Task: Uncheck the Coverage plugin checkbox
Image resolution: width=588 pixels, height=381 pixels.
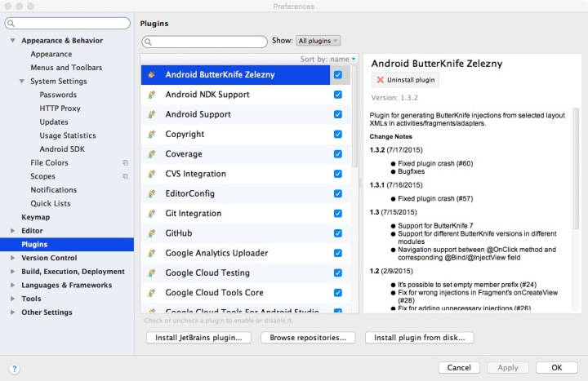Action: 338,154
